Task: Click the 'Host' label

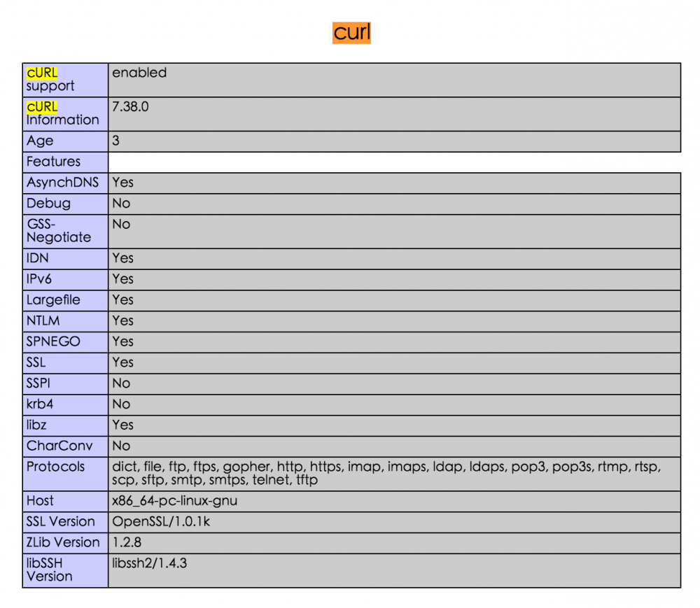Action: pos(40,501)
